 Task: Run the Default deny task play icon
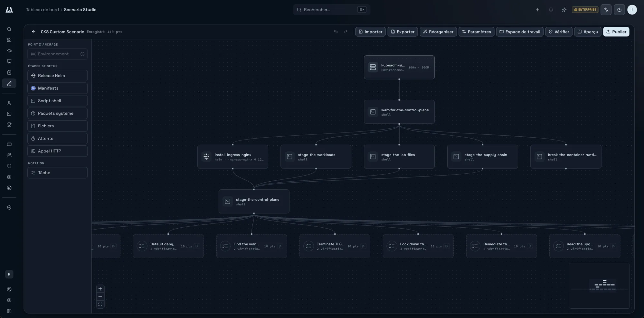click(x=197, y=246)
